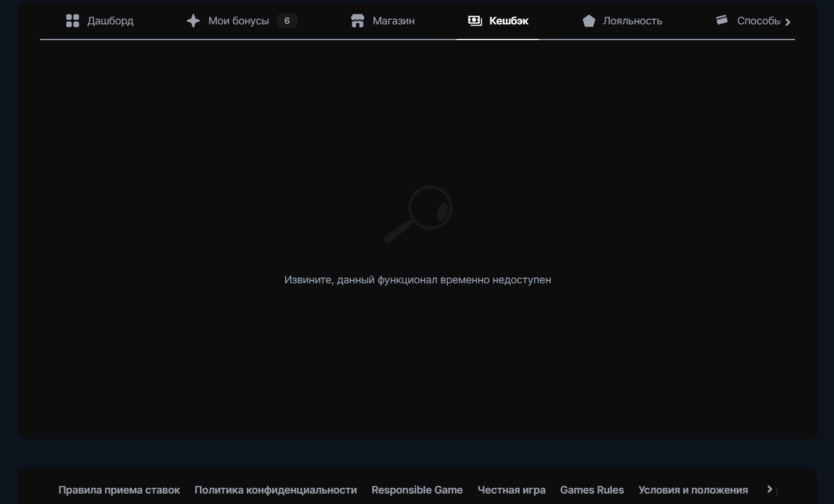Image resolution: width=834 pixels, height=504 pixels.
Task: Open the Дашборд tab
Action: point(110,21)
